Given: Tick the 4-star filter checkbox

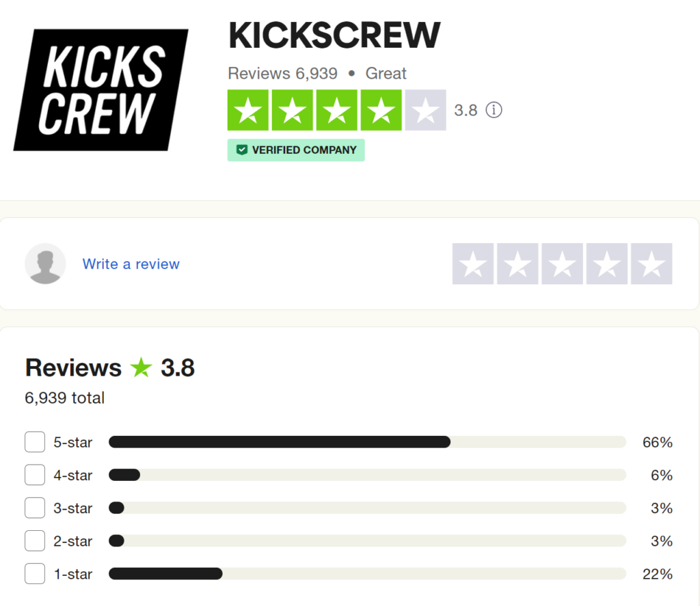Looking at the screenshot, I should tap(35, 475).
